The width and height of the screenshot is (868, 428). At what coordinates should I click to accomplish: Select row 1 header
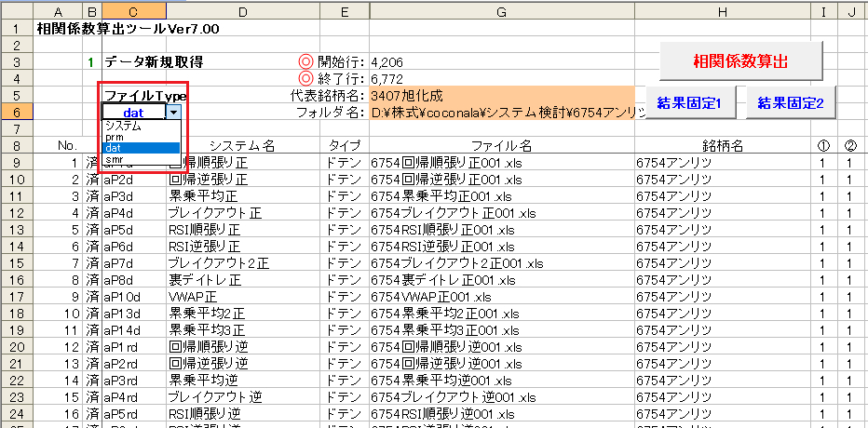[16, 29]
